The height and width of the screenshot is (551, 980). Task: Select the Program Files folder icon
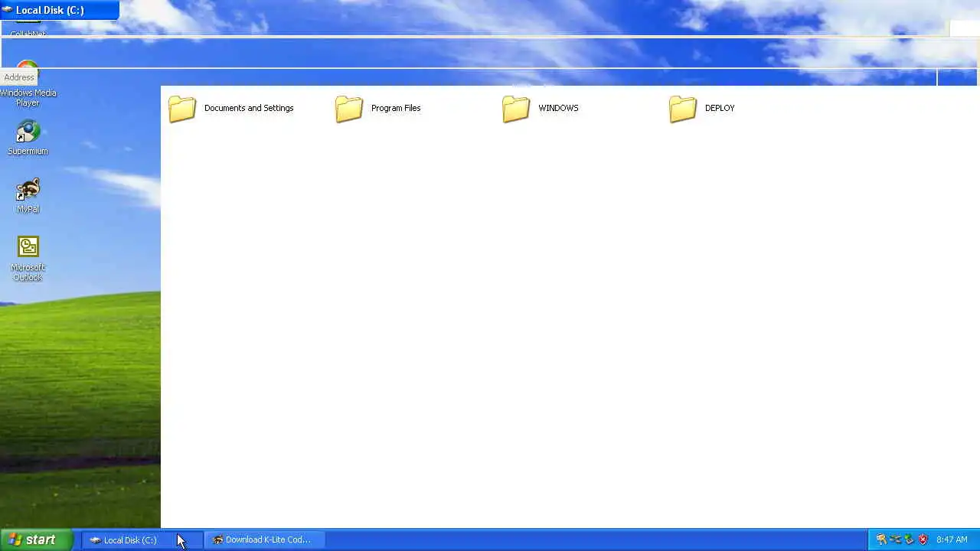tap(349, 109)
